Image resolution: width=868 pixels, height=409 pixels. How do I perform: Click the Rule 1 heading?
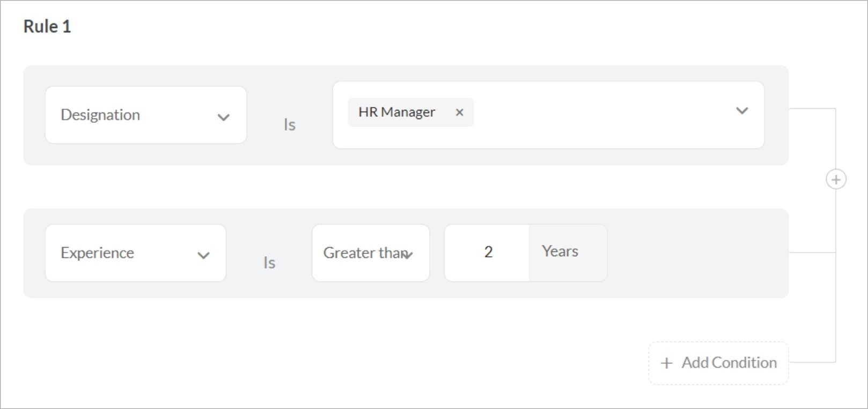(47, 26)
